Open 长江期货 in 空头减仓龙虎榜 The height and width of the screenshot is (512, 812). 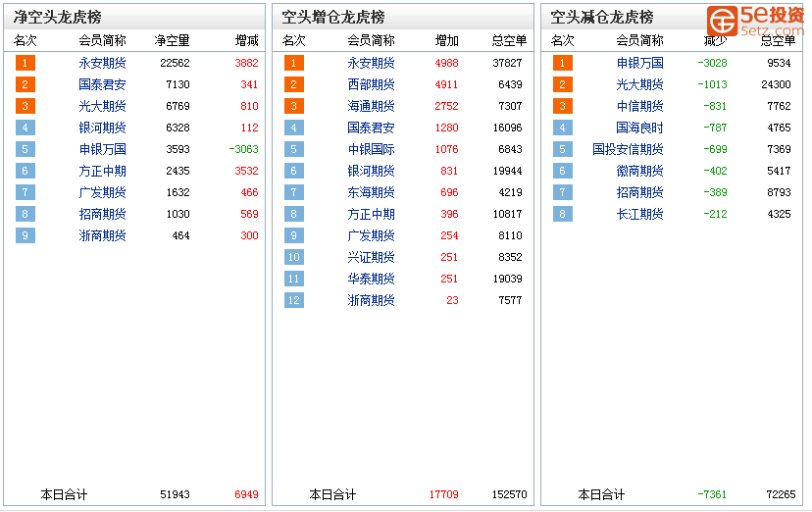(x=639, y=214)
